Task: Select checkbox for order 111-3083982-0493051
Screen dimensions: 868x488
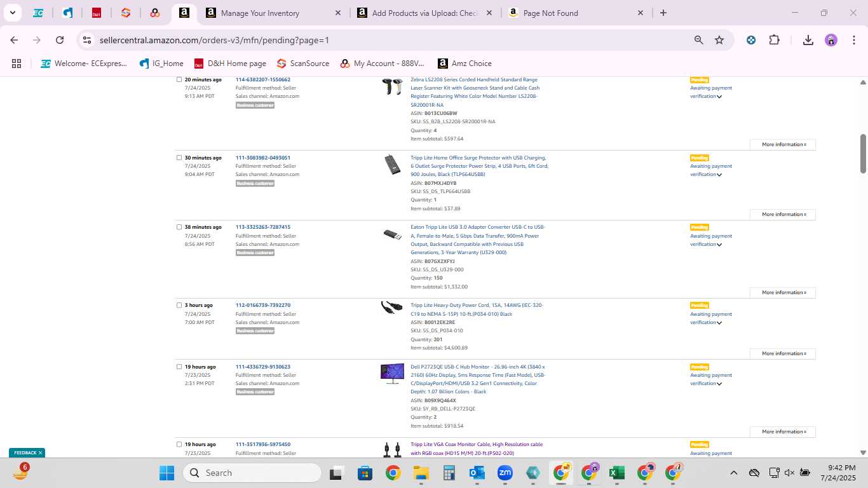Action: click(x=179, y=158)
